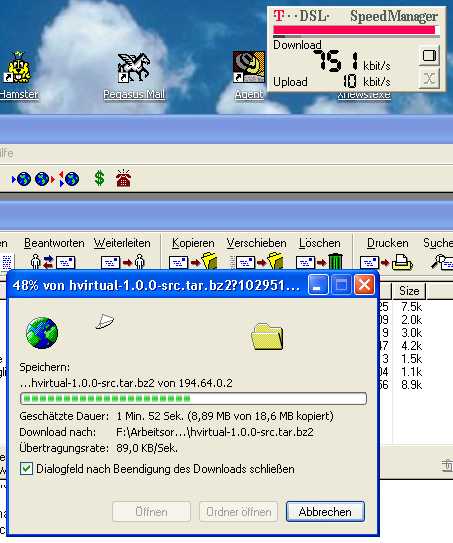This screenshot has height=543, width=453.
Task: Select the message row with size 1.1k
Action: (411, 372)
